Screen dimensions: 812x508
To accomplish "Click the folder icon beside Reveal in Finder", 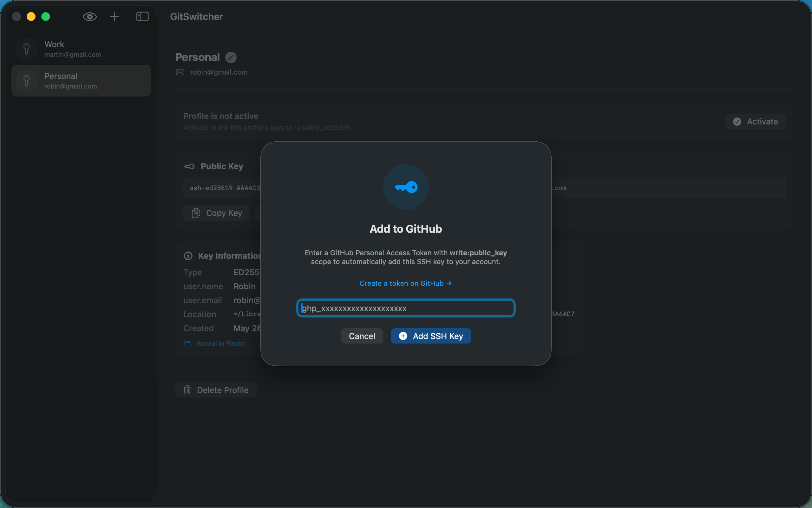I will coord(187,344).
